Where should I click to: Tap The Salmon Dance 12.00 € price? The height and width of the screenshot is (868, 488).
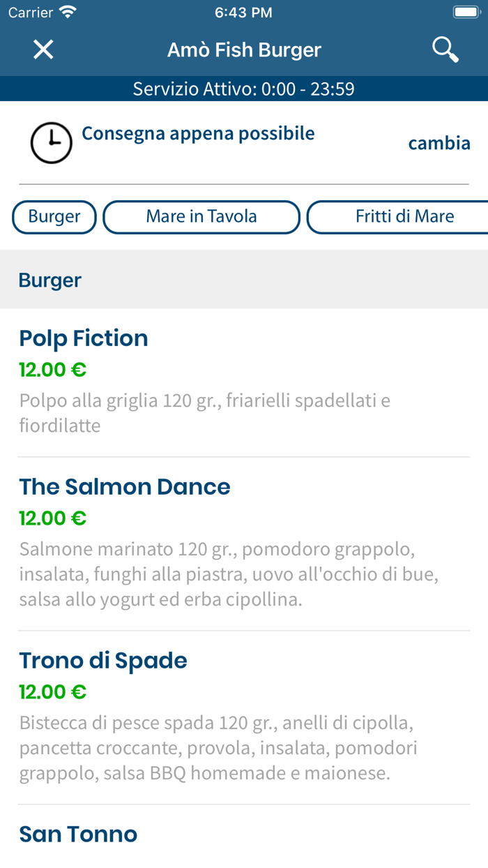[53, 518]
